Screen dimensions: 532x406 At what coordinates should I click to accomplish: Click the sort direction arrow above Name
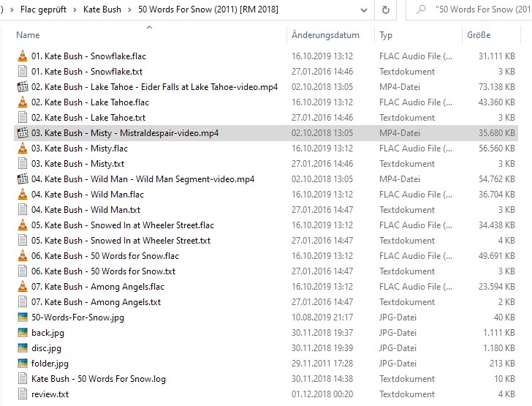pos(149,27)
